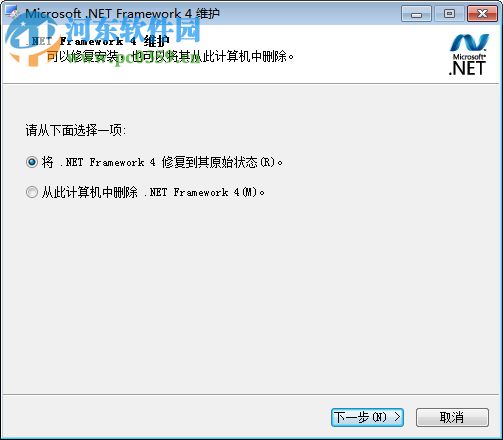Image resolution: width=503 pixels, height=440 pixels.
Task: Minimize the .NET Framework 4 maintenance window
Action: pos(416,14)
